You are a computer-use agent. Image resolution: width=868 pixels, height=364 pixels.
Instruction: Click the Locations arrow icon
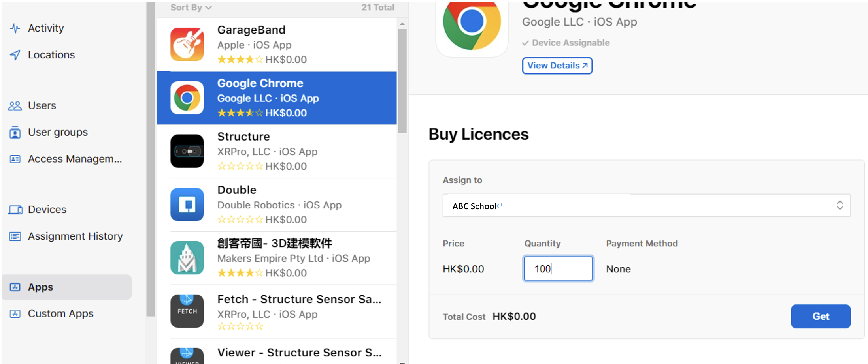15,55
